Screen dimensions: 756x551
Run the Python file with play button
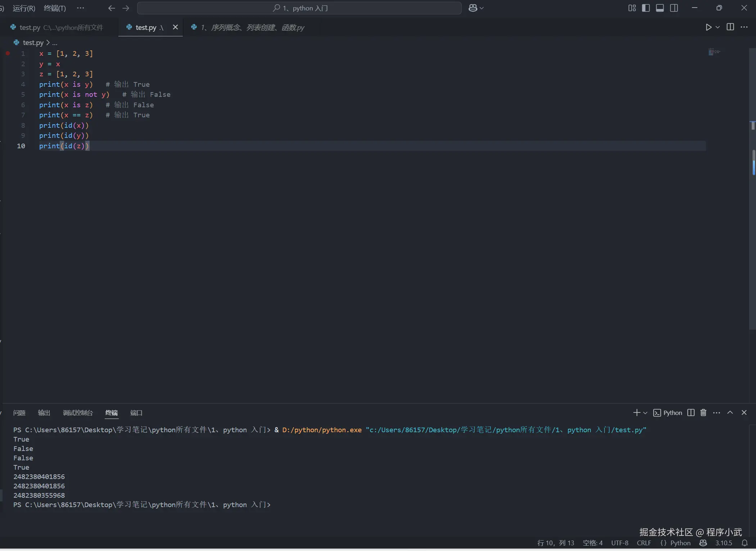coord(709,27)
